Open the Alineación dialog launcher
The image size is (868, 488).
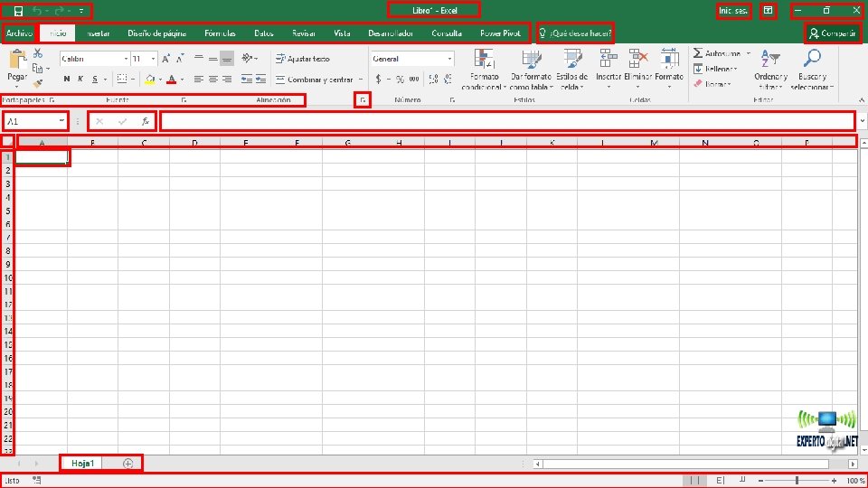click(363, 100)
